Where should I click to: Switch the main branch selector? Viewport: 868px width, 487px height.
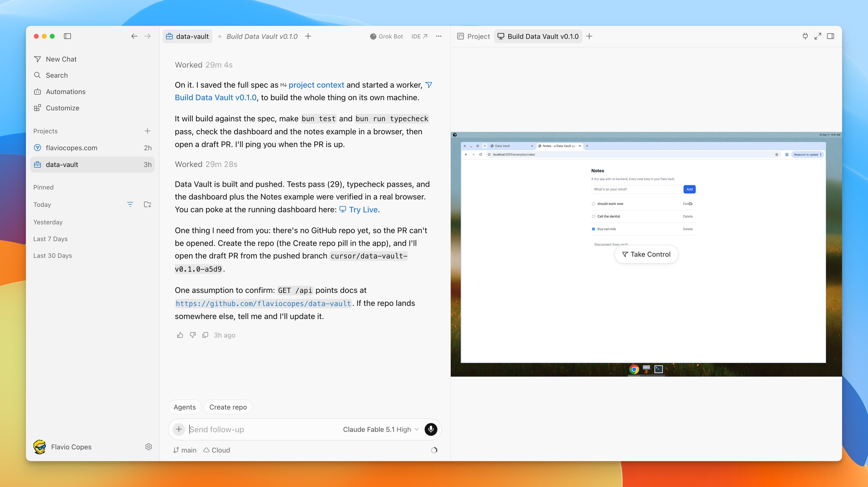[x=185, y=450]
